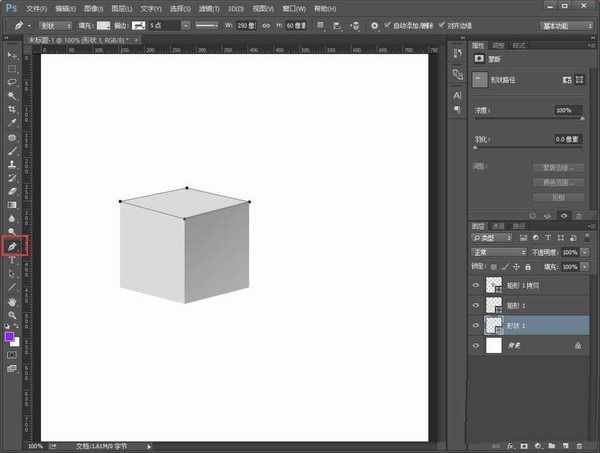
Task: Choose the Magic Wand tool
Action: 12,96
